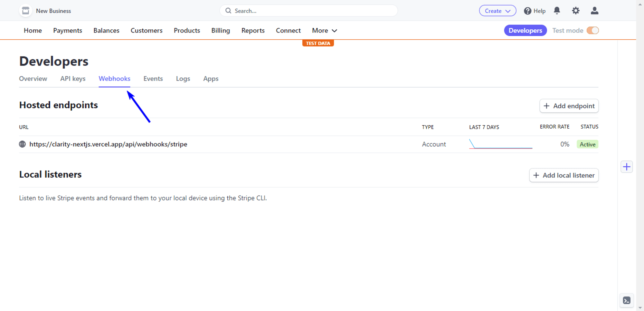
Task: Go to the Payments menu item
Action: tap(68, 30)
